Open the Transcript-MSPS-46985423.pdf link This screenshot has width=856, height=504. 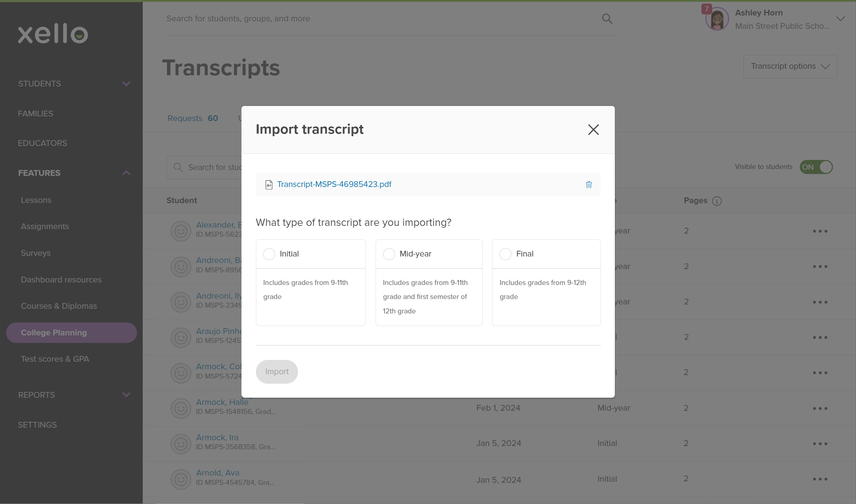coord(334,184)
